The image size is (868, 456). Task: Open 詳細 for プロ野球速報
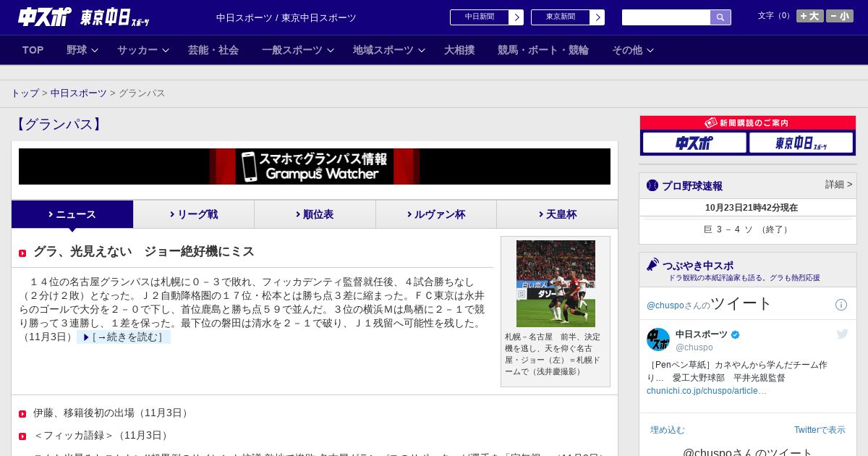[838, 185]
